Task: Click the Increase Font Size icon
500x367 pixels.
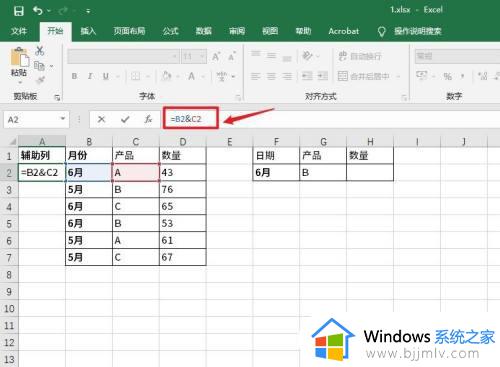Action: [216, 56]
